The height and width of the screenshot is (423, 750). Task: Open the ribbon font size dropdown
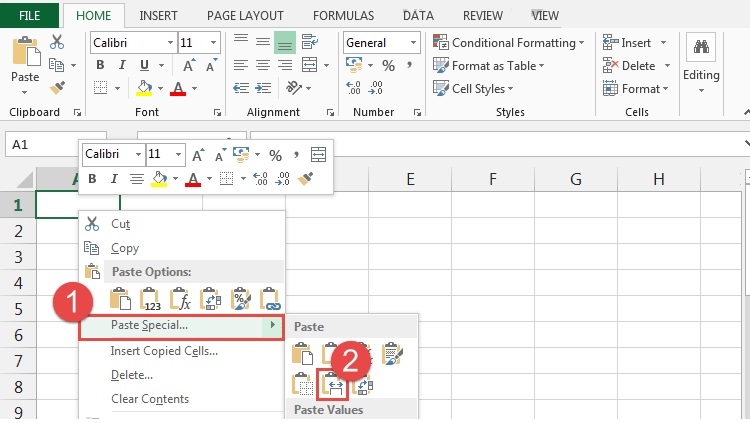click(213, 43)
